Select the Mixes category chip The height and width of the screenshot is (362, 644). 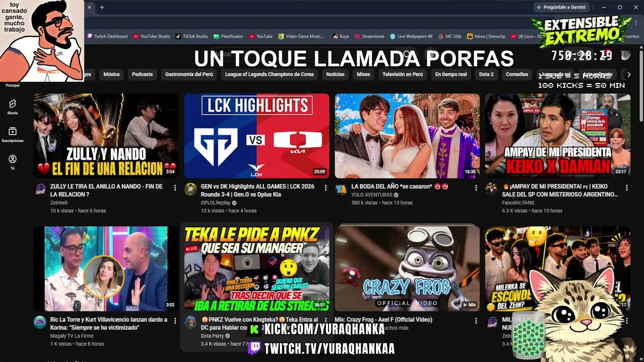click(x=363, y=74)
